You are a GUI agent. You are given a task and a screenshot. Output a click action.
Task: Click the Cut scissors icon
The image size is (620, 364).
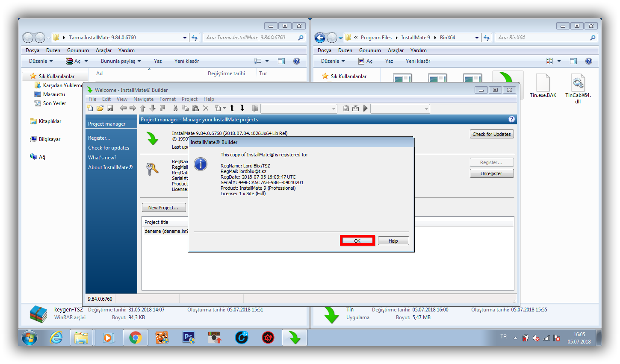tap(175, 108)
